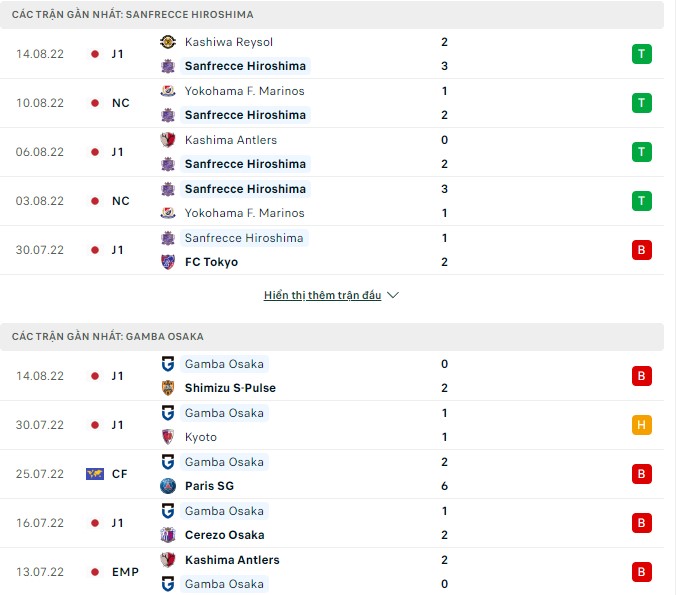This screenshot has width=676, height=595.
Task: Click Kashima Antlers crest in 06.08.22 match
Action: click(x=168, y=140)
